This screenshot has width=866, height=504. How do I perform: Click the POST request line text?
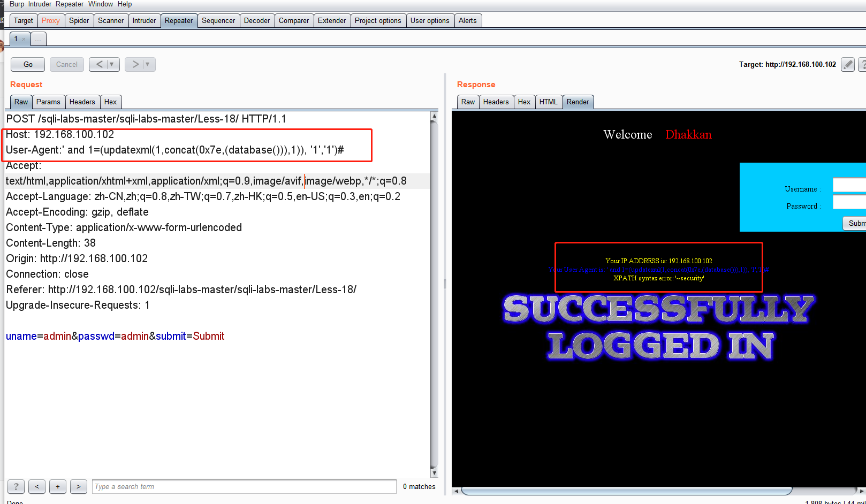[146, 119]
